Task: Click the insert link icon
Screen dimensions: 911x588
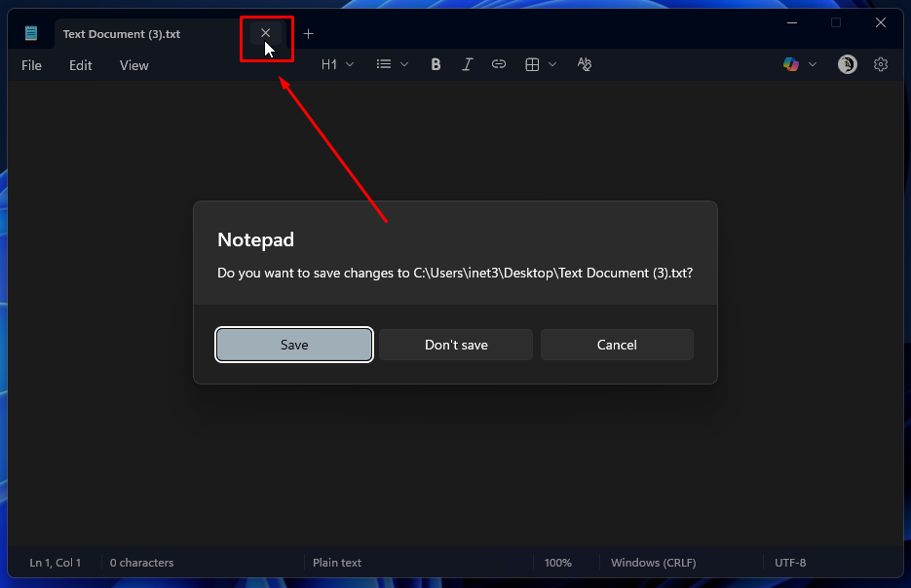Action: 499,64
